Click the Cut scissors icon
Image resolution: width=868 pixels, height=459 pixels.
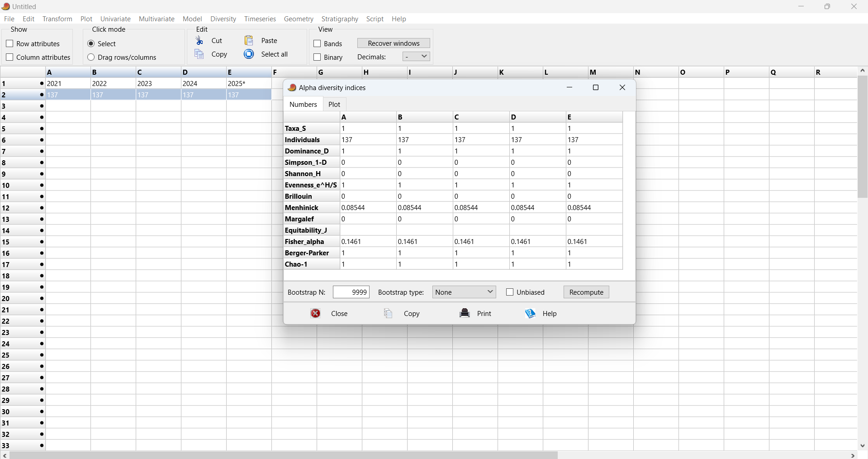tap(199, 41)
